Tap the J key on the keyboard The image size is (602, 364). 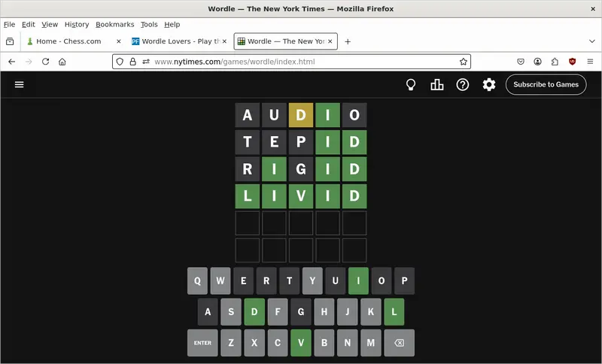(x=348, y=312)
